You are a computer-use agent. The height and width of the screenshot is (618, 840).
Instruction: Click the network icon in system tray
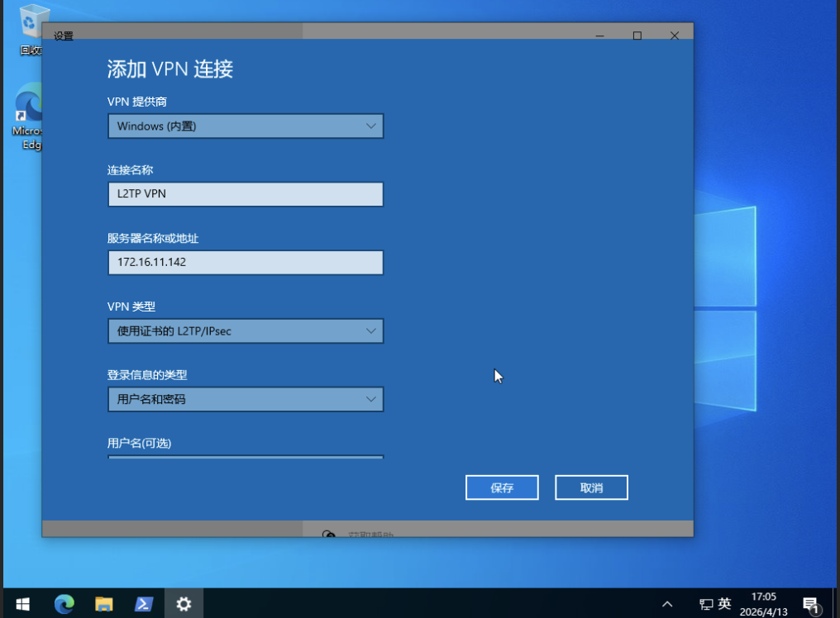point(706,604)
